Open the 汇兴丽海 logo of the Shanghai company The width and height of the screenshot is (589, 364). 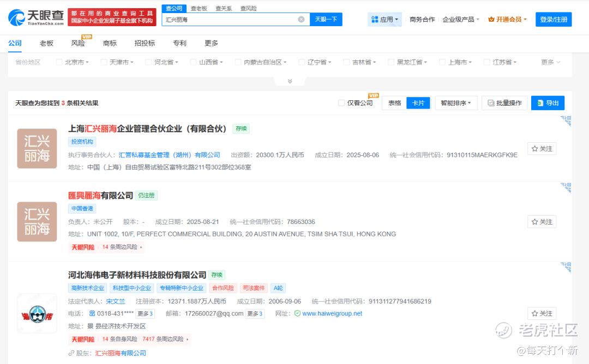pos(37,149)
